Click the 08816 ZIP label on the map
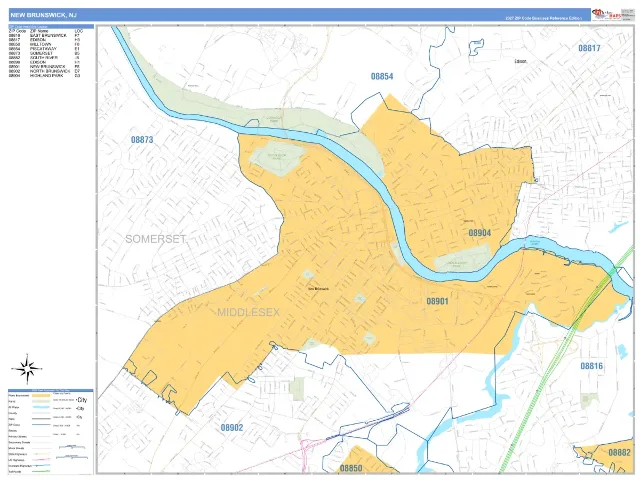640x480 pixels. (592, 366)
